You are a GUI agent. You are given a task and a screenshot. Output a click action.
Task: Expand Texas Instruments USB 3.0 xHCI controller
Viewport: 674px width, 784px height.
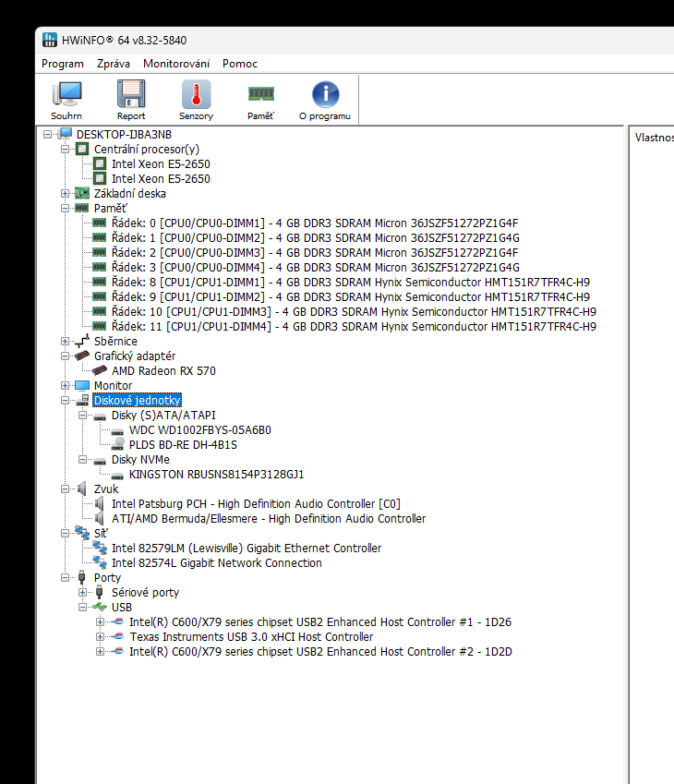(100, 636)
